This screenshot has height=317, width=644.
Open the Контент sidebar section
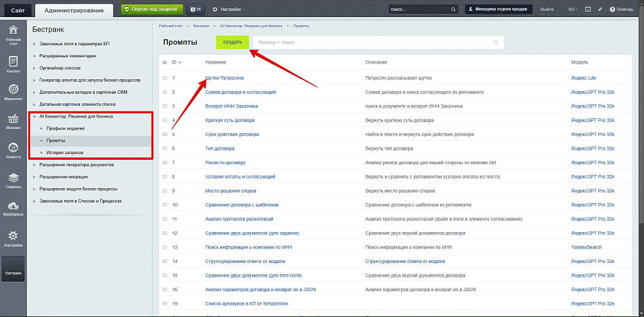tap(13, 64)
